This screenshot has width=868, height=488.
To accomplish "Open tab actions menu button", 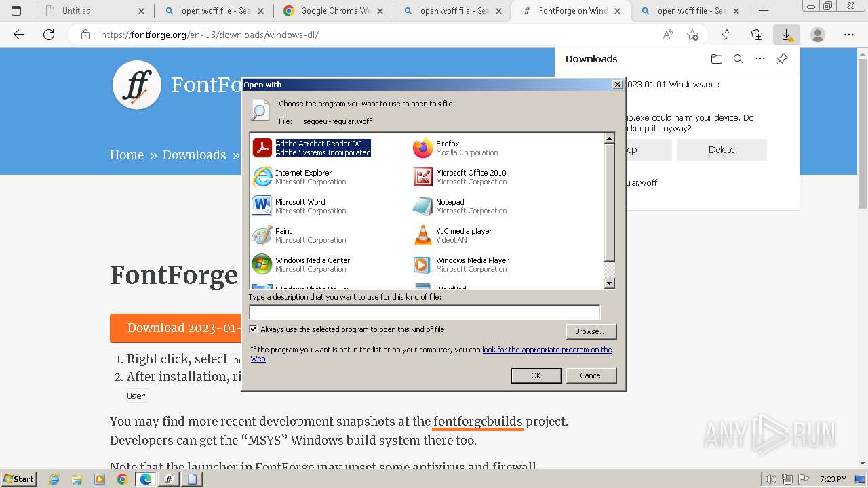I will 16,11.
